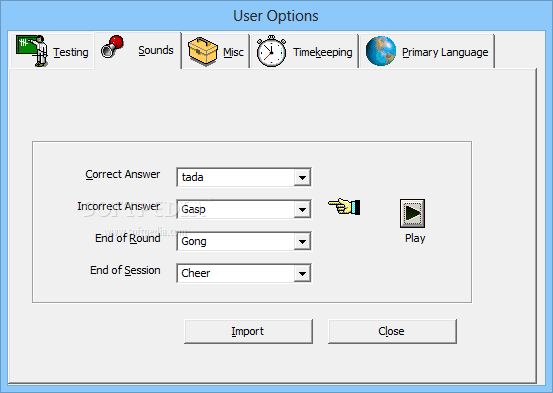Play the selected sound with the Play button
The image size is (553, 393).
click(x=412, y=213)
